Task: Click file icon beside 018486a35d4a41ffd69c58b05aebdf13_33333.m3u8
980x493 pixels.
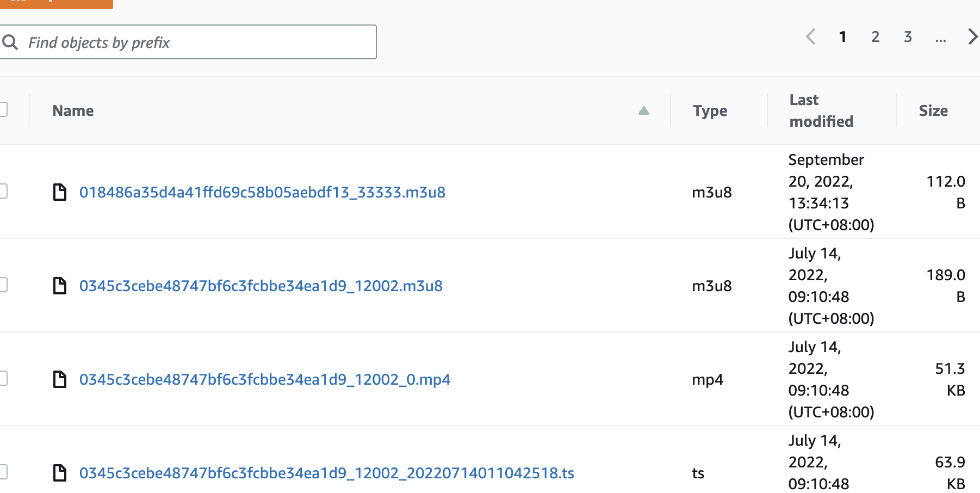Action: [x=59, y=192]
